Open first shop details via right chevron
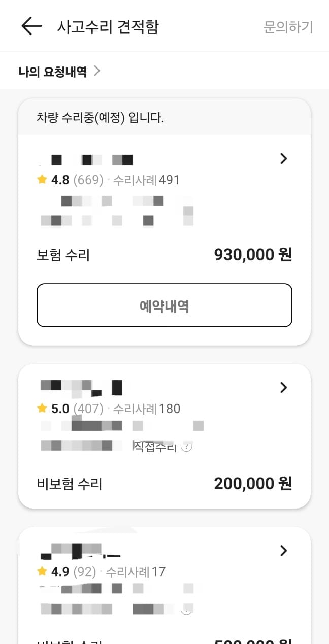Viewport: 329px width, 644px height. point(284,159)
